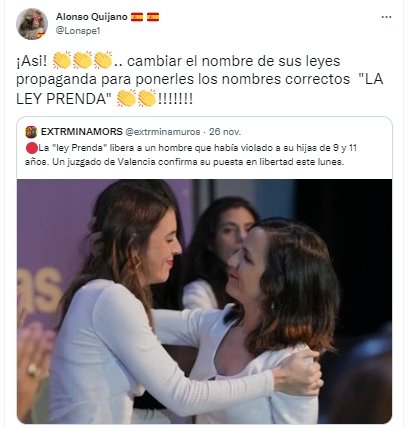Click the first Spain flag emoji
The height and width of the screenshot is (428, 415).
[x=137, y=17]
